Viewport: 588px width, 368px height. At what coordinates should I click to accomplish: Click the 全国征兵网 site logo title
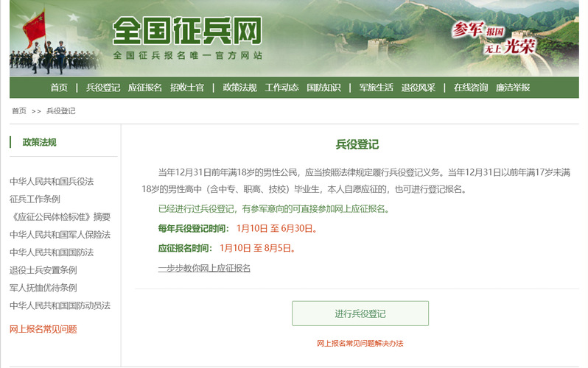(x=187, y=31)
